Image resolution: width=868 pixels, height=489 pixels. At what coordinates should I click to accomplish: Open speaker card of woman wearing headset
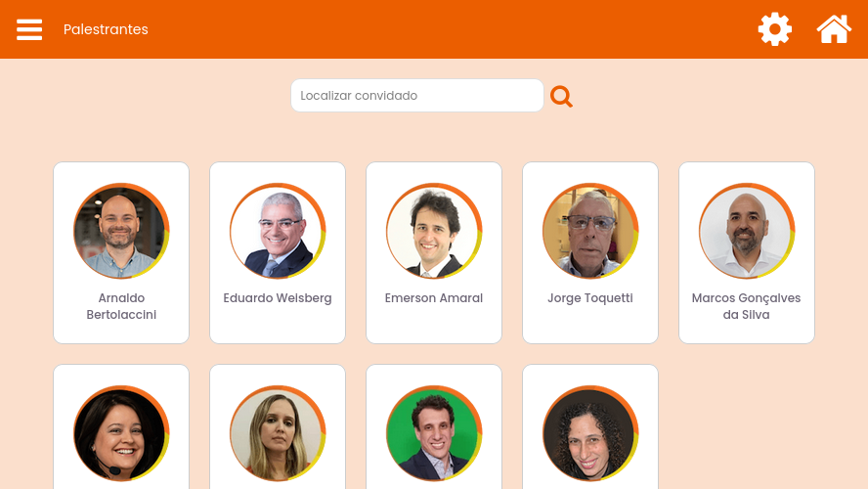[121, 427]
